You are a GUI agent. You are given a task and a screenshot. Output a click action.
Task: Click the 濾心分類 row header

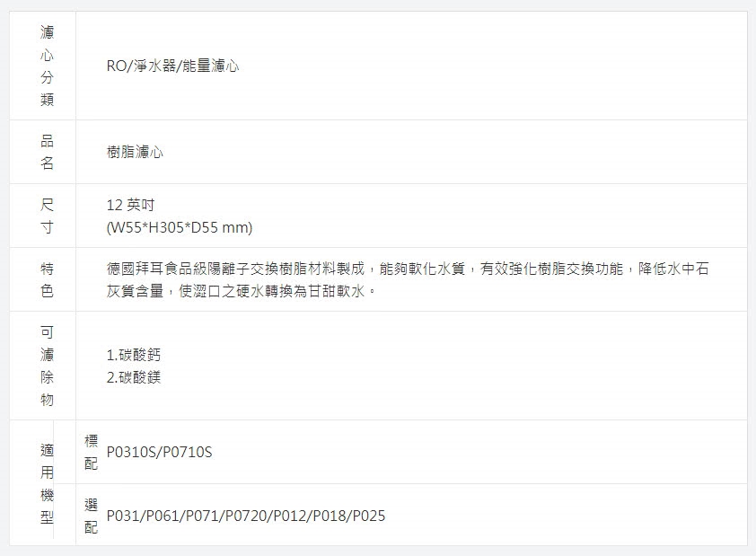pos(47,66)
